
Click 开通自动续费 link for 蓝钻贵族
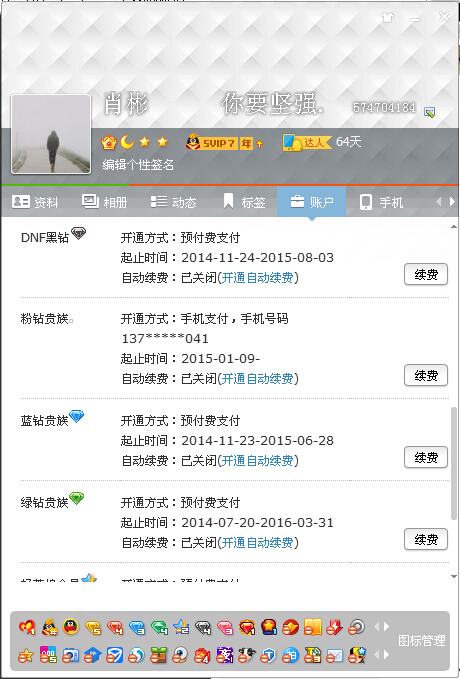257,460
